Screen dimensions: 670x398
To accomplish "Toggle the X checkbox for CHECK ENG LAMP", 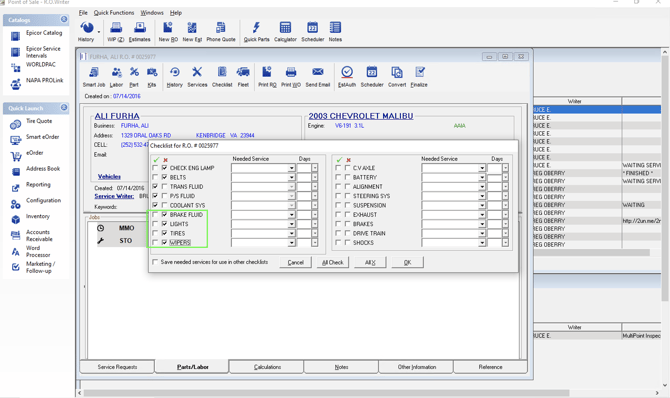I will pos(165,168).
